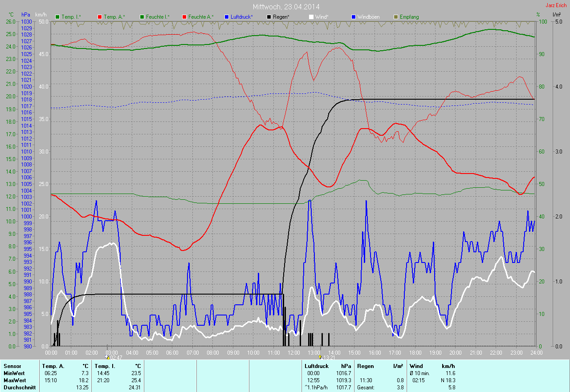The height and width of the screenshot is (392, 570).
Task: Click the '°C' axis unit label
Action: pos(12,15)
